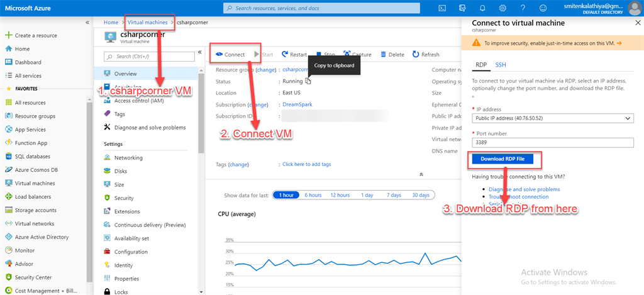The width and height of the screenshot is (644, 295).
Task: Open help question mark icon
Action: pyautogui.click(x=523, y=8)
